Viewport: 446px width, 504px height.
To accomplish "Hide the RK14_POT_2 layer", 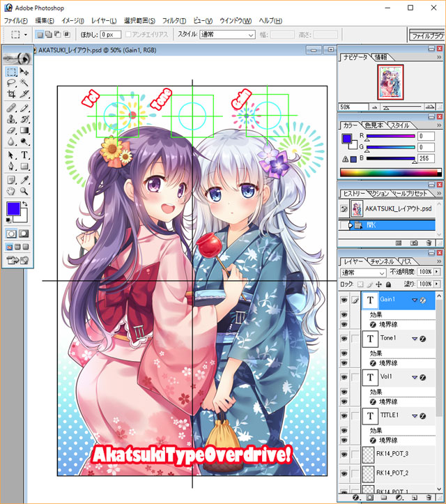I will [344, 474].
